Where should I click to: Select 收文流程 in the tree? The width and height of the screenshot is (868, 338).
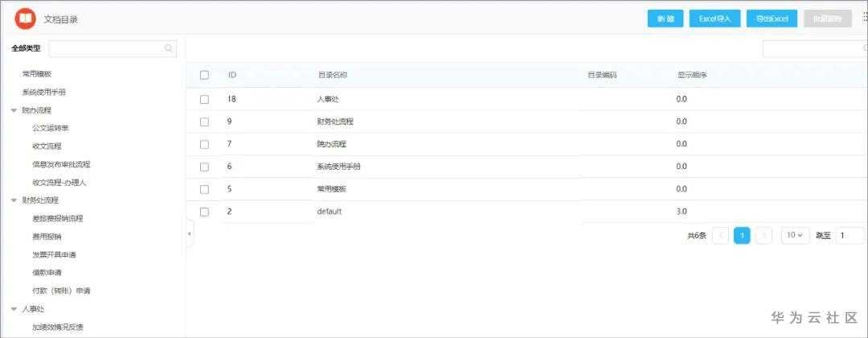[x=47, y=146]
